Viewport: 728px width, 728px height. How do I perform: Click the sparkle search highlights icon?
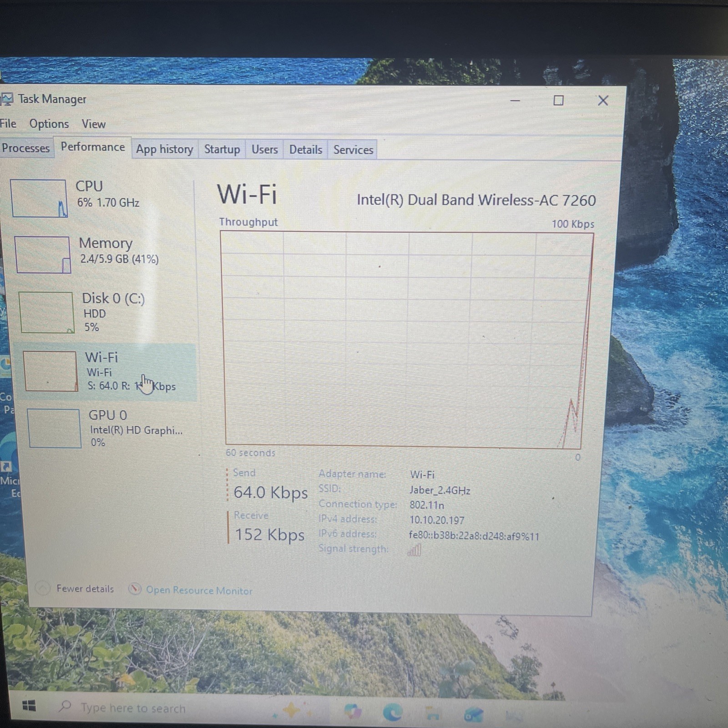tap(292, 710)
